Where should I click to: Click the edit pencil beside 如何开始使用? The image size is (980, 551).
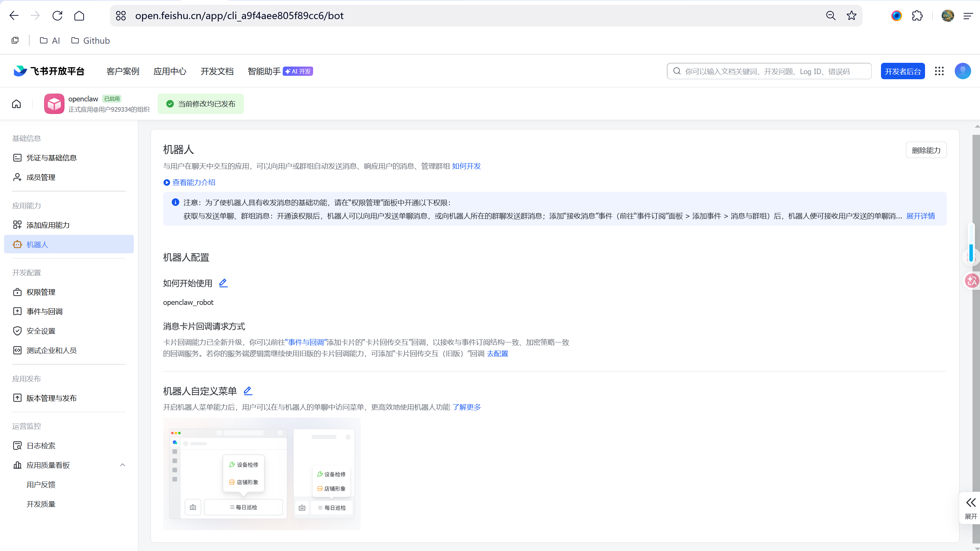(x=223, y=283)
